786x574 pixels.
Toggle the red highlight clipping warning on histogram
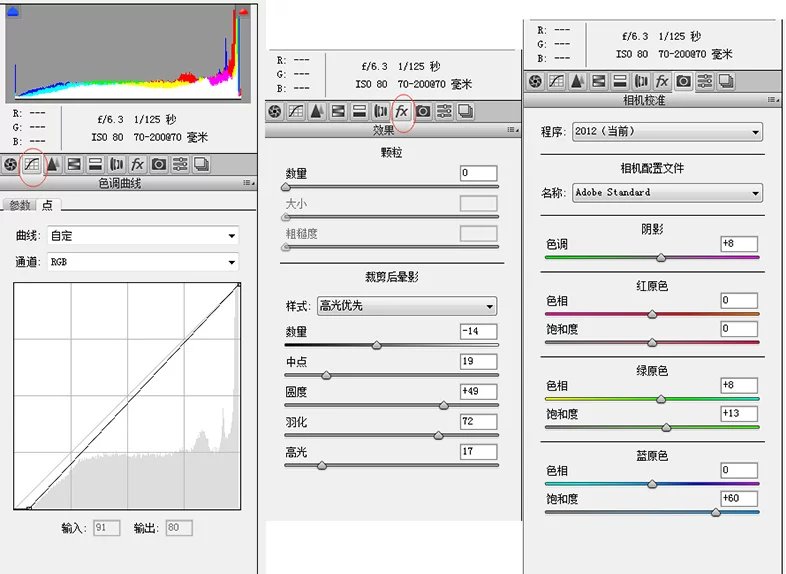(x=244, y=12)
